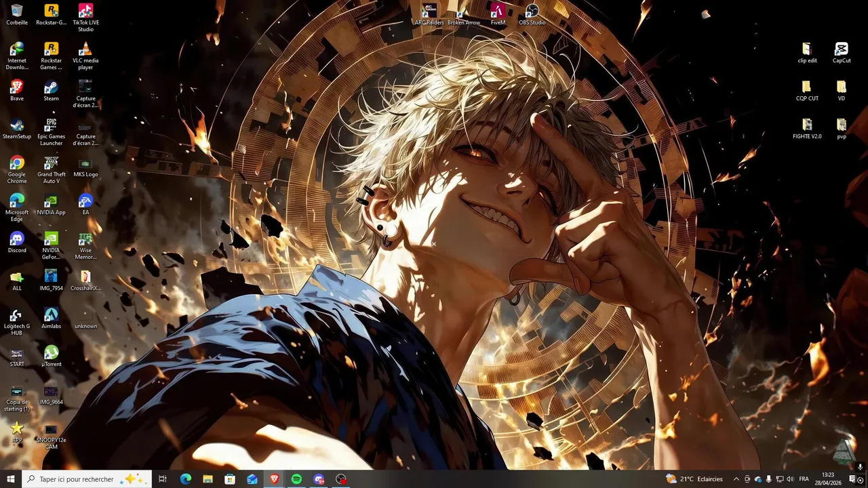
Task: Select the EA app desktop icon
Action: pos(85,205)
